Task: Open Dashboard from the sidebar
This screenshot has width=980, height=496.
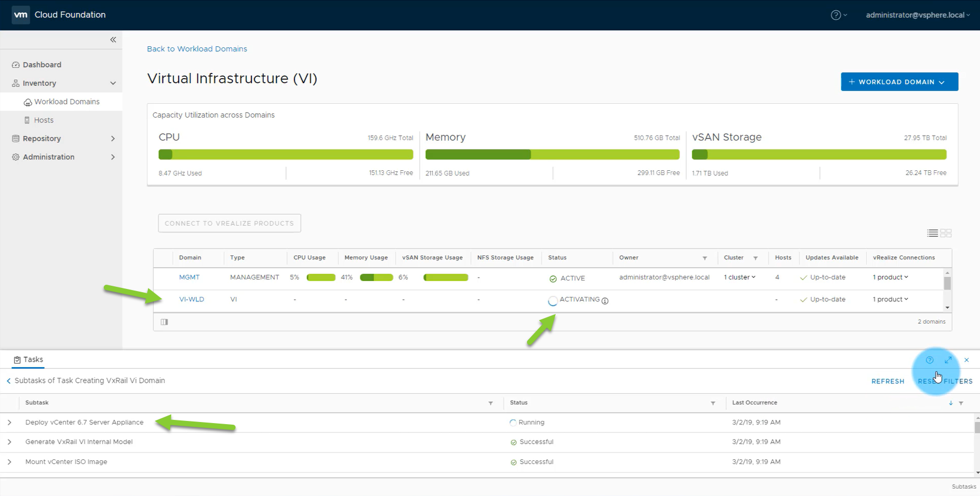Action: pyautogui.click(x=42, y=65)
